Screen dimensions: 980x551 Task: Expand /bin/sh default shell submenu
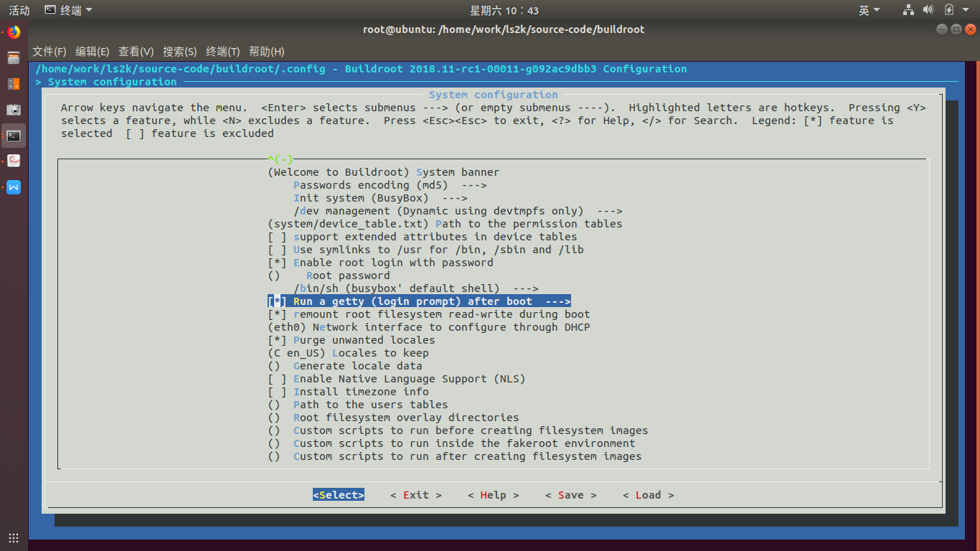pyautogui.click(x=416, y=288)
